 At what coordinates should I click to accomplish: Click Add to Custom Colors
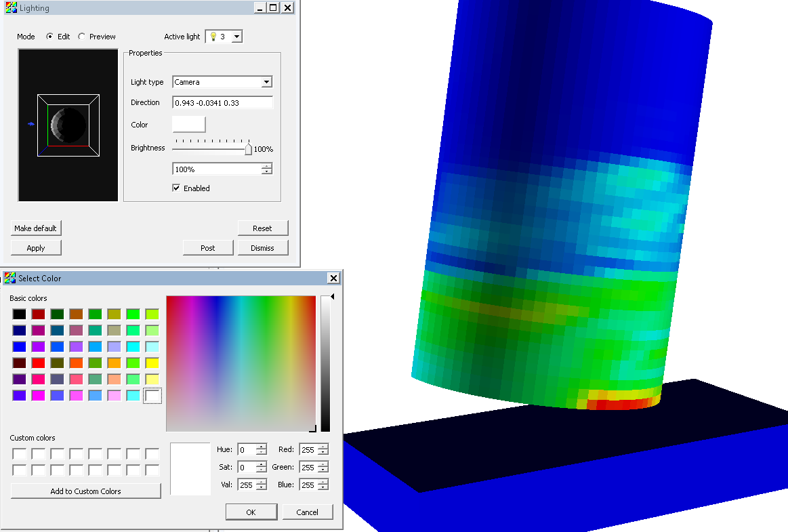tap(85, 491)
